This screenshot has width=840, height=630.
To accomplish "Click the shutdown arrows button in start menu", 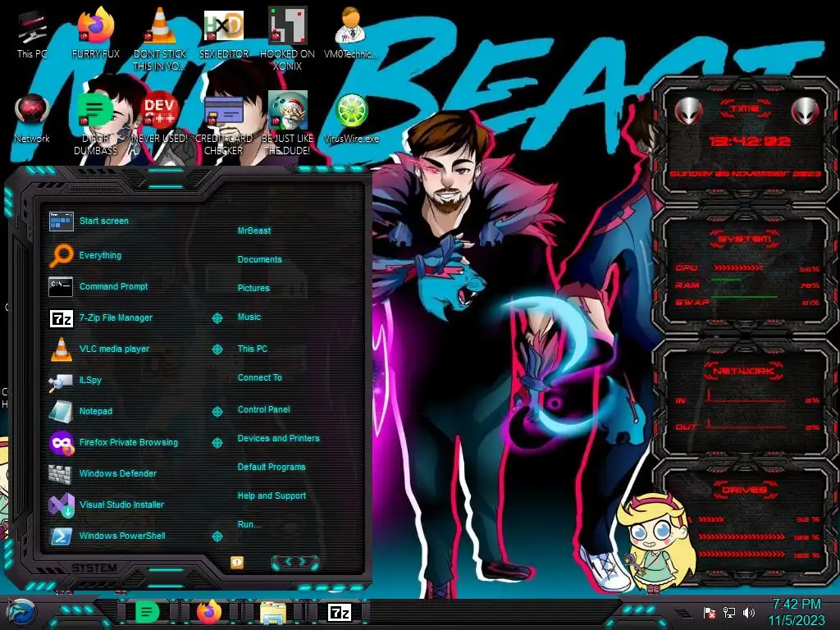I will tap(295, 562).
